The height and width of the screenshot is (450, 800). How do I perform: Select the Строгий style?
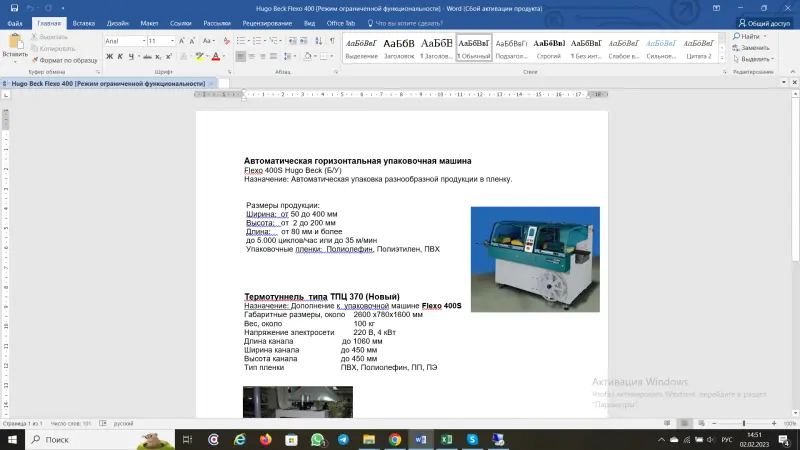549,48
